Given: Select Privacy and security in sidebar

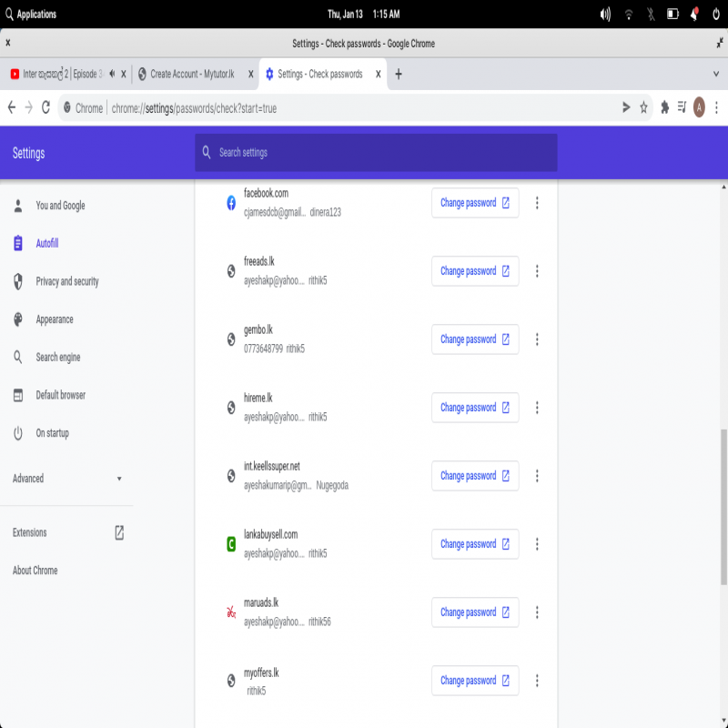Looking at the screenshot, I should click(x=66, y=282).
